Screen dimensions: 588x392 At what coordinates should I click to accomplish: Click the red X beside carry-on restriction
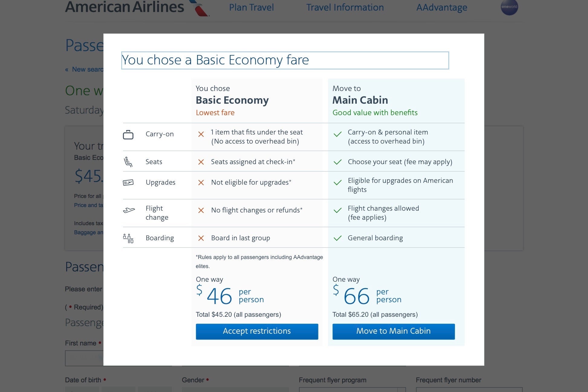[201, 134]
